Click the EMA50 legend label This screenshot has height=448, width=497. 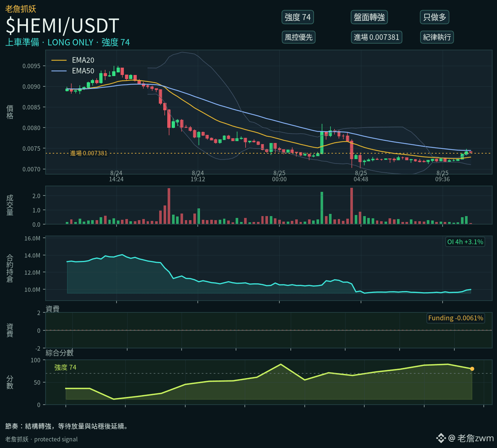click(x=83, y=71)
